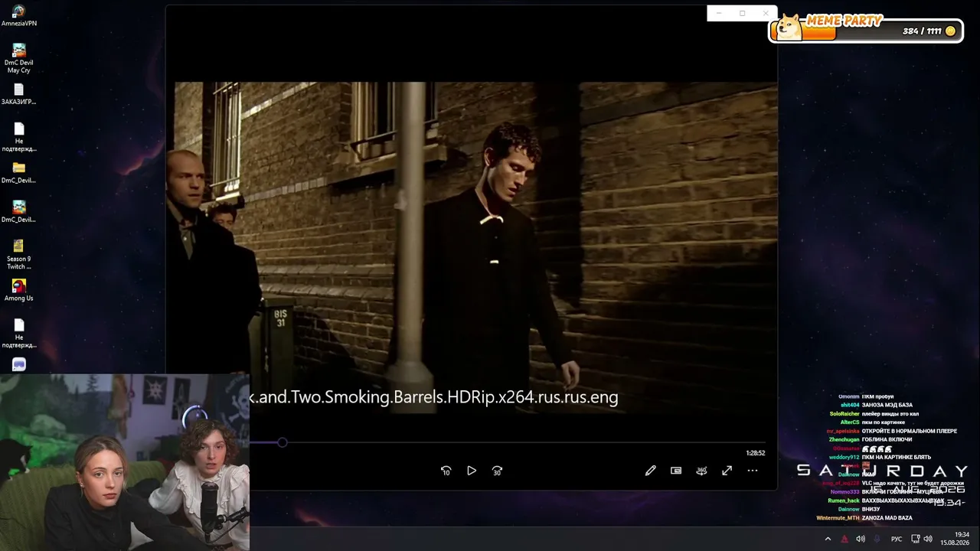
Task: Close the video player window
Action: pos(766,13)
